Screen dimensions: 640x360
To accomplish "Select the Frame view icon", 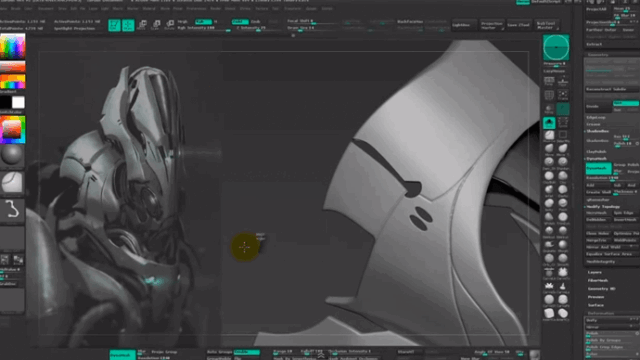I will 563,96.
